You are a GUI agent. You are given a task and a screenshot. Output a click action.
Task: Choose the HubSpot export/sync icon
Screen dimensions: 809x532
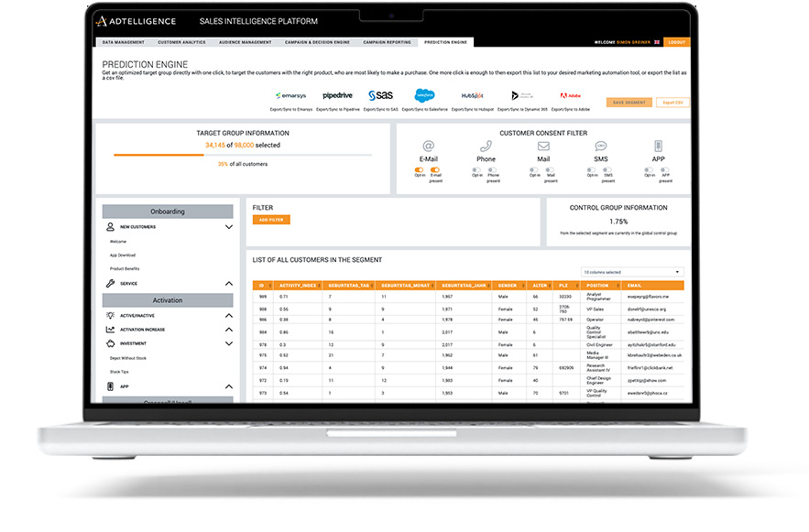(x=473, y=95)
